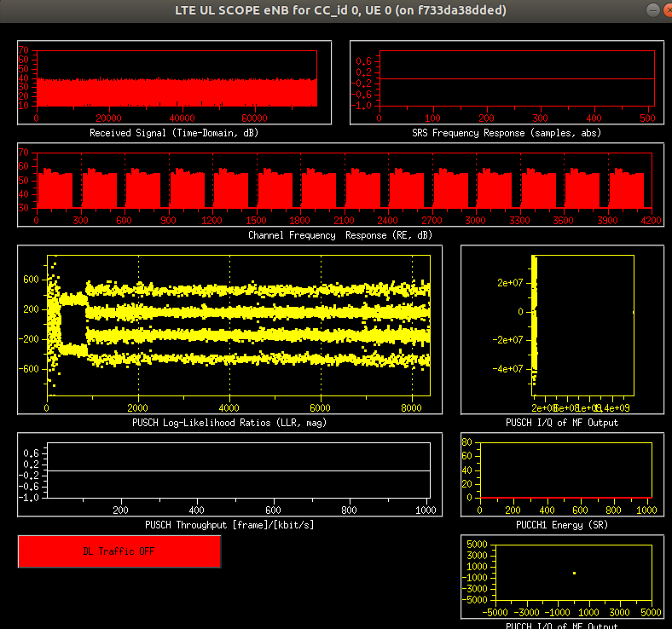This screenshot has height=629, width=672.
Task: Click the Channel Frequency Response plot
Action: tap(341, 185)
